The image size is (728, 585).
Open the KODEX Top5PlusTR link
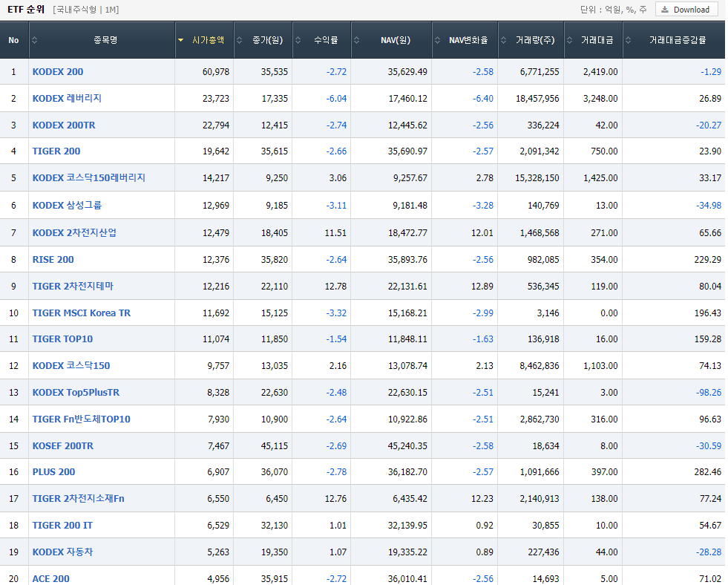[76, 393]
